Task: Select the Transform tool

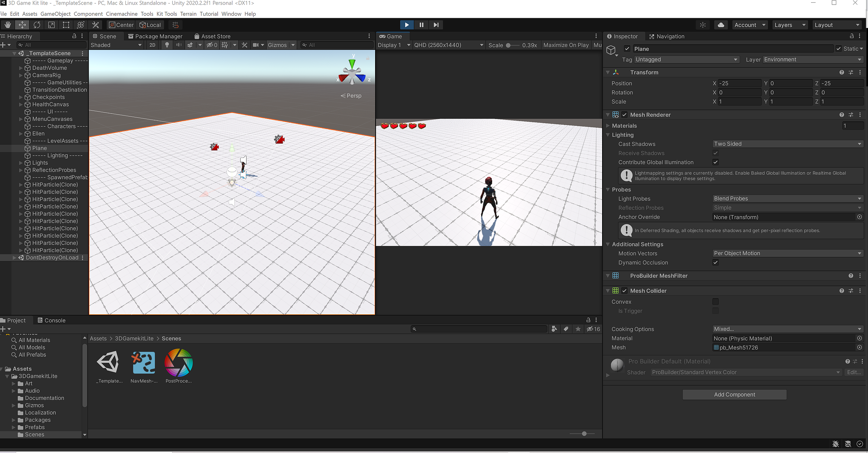Action: (x=81, y=25)
